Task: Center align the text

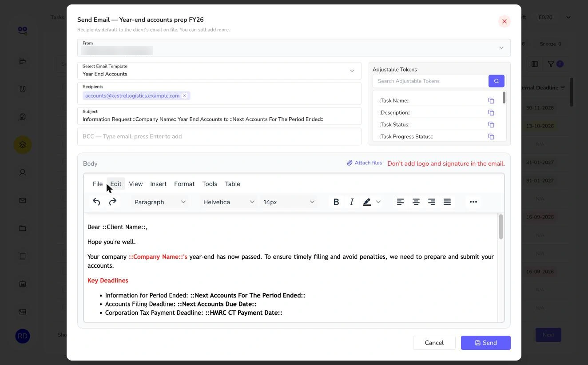Action: point(416,202)
